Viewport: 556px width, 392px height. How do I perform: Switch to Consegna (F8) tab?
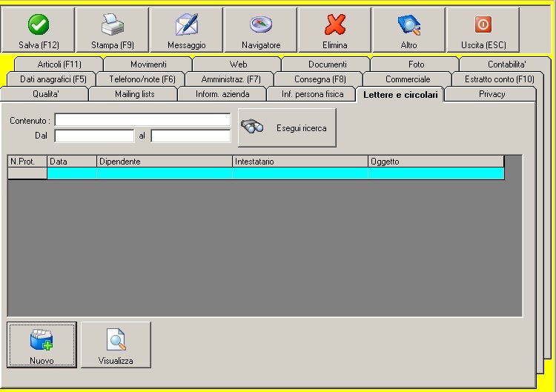(x=320, y=79)
